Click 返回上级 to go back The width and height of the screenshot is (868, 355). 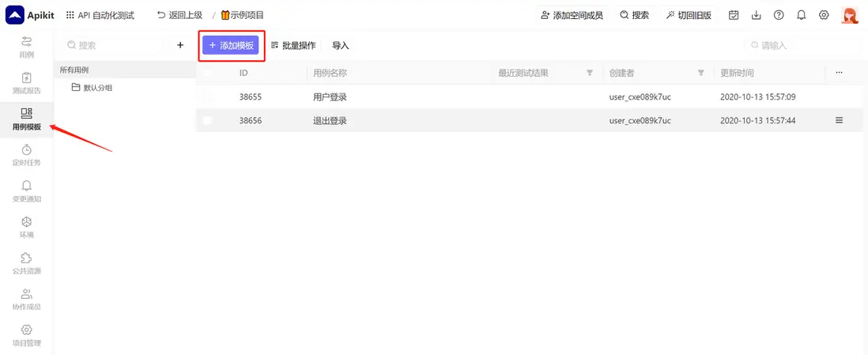pyautogui.click(x=180, y=16)
